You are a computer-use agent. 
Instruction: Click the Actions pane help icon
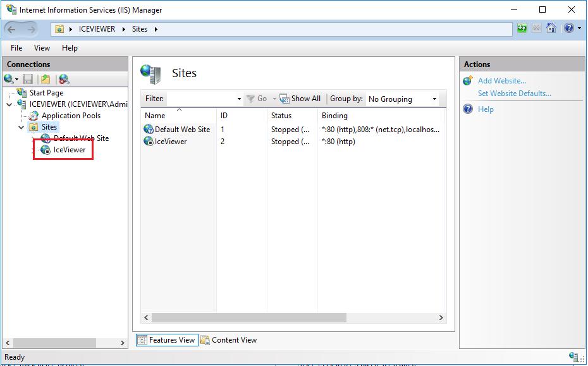[468, 109]
